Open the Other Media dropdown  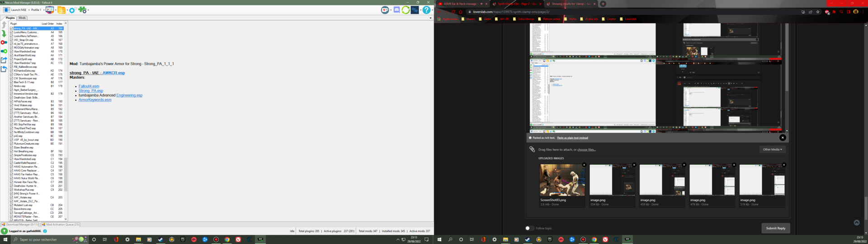click(x=772, y=149)
